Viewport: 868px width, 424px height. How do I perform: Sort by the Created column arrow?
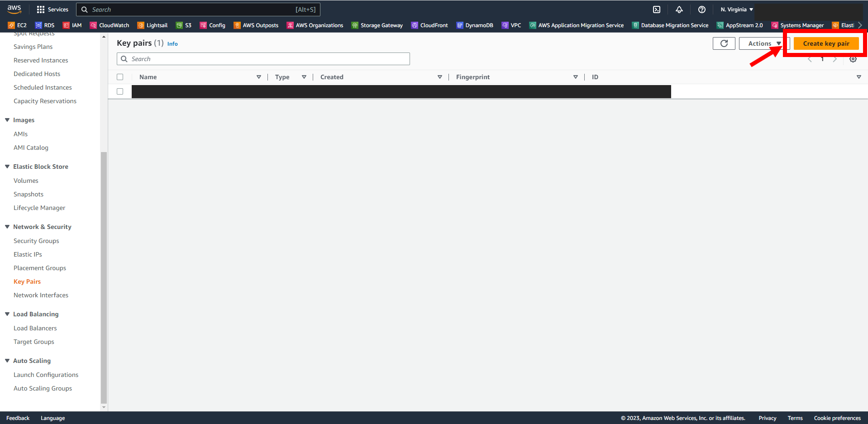click(x=440, y=77)
